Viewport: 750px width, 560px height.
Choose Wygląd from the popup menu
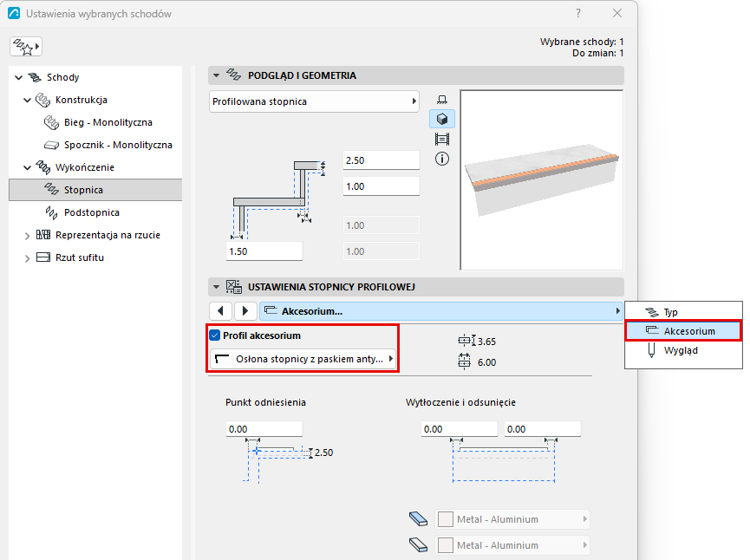click(x=683, y=350)
